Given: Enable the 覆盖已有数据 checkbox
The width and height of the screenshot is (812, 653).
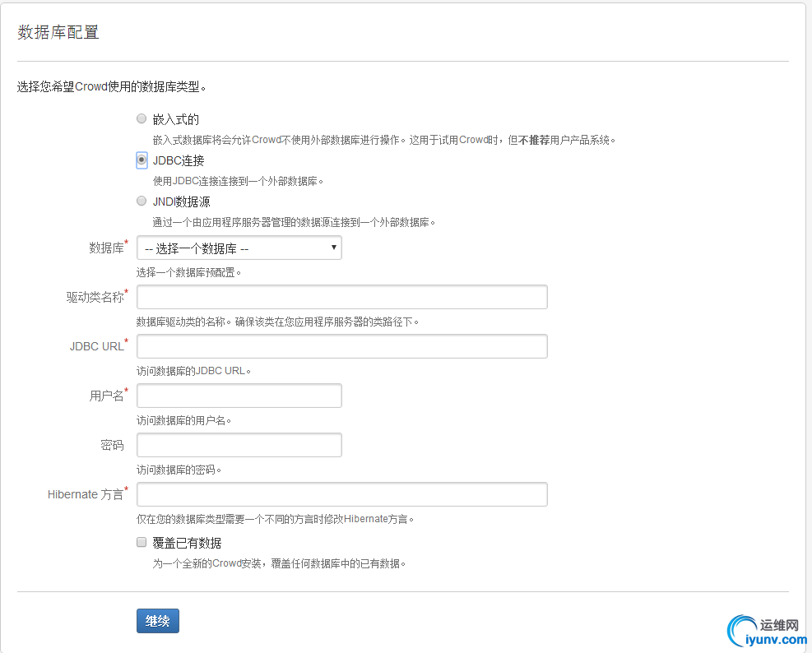Looking at the screenshot, I should pos(142,542).
